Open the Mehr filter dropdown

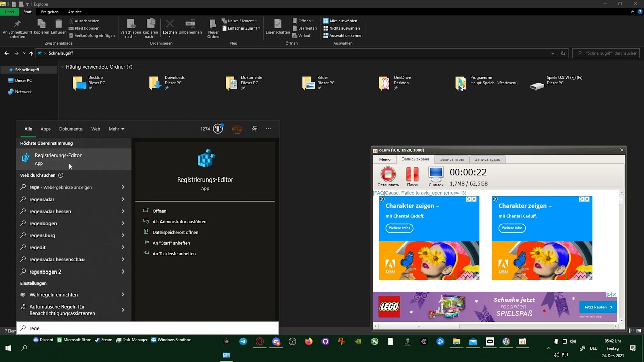pyautogui.click(x=116, y=129)
